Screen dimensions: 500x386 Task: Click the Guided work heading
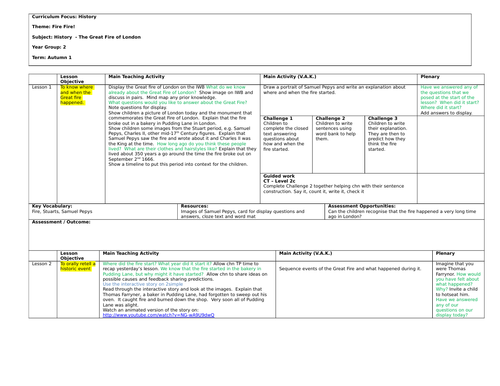279,176
